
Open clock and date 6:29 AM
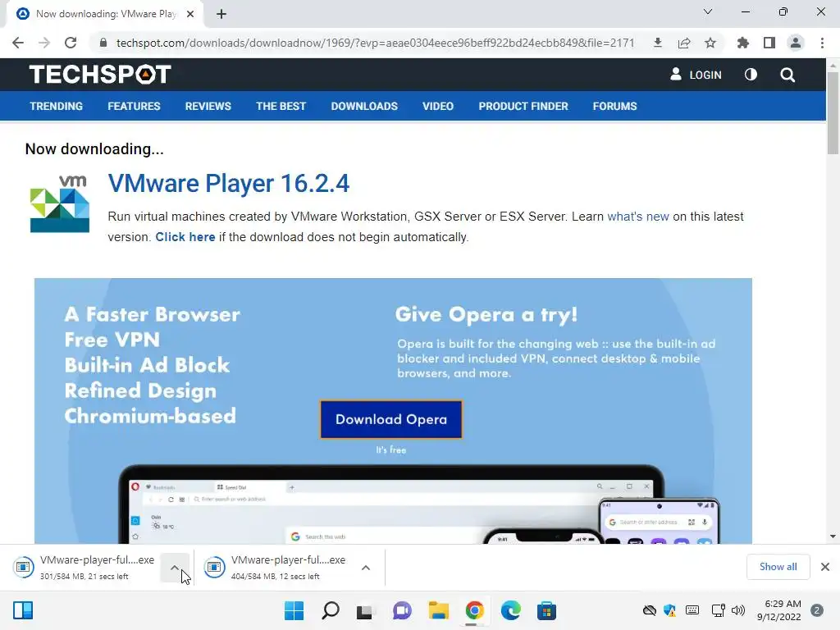779,610
